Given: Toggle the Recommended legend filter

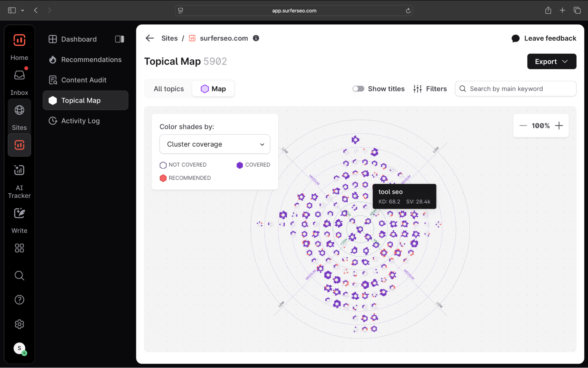Looking at the screenshot, I should (x=185, y=178).
